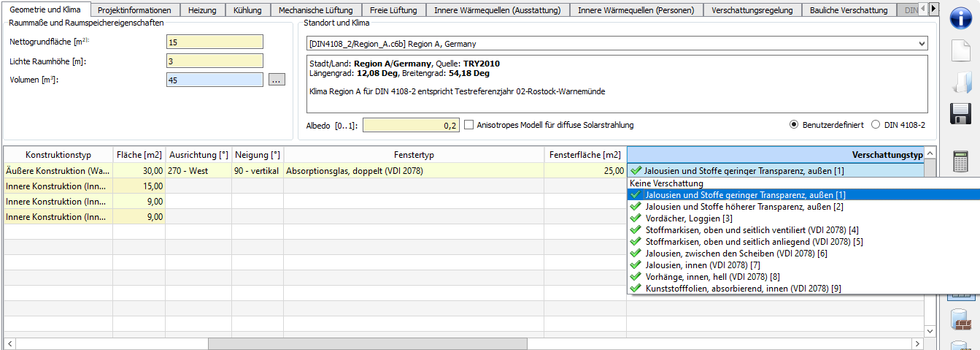Select Benutzerdefiniert radio option

pos(795,125)
